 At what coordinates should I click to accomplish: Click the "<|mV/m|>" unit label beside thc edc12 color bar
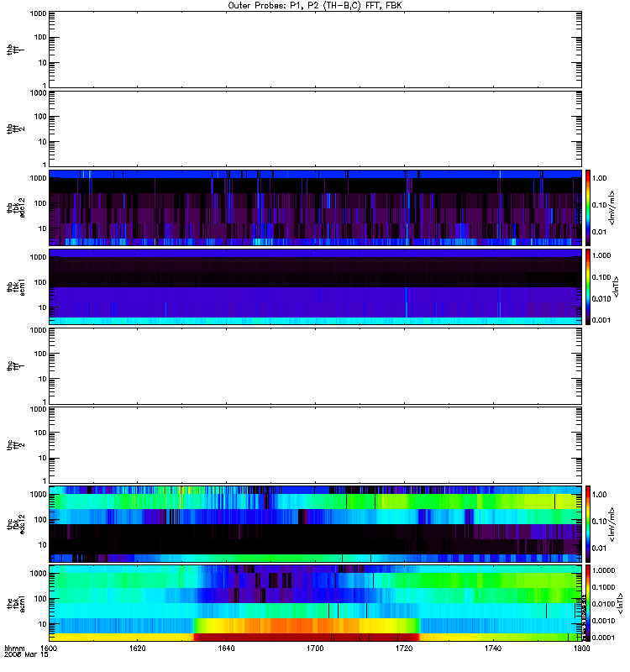point(612,524)
